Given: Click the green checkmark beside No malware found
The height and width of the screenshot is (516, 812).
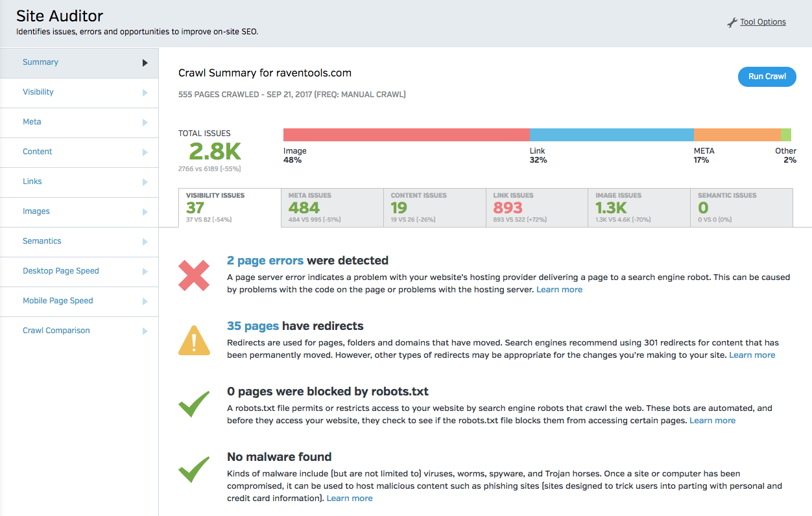Looking at the screenshot, I should click(x=194, y=469).
